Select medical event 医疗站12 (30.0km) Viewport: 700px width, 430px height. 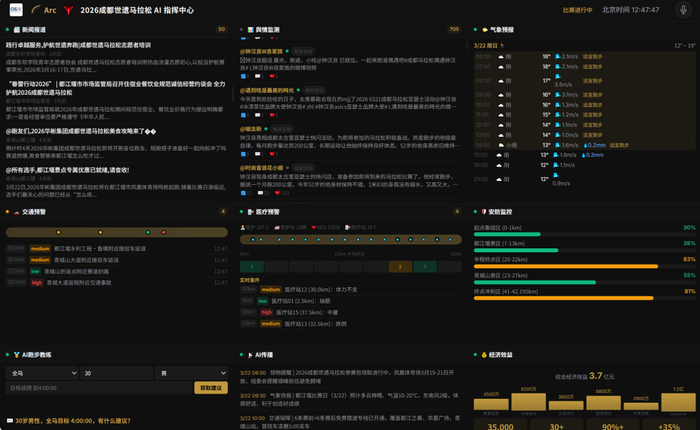coord(350,289)
